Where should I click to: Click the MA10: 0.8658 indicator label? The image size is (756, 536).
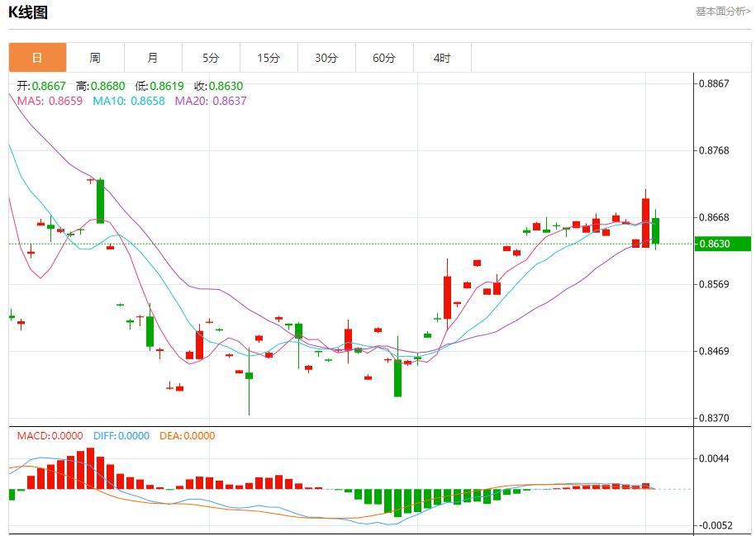point(129,102)
